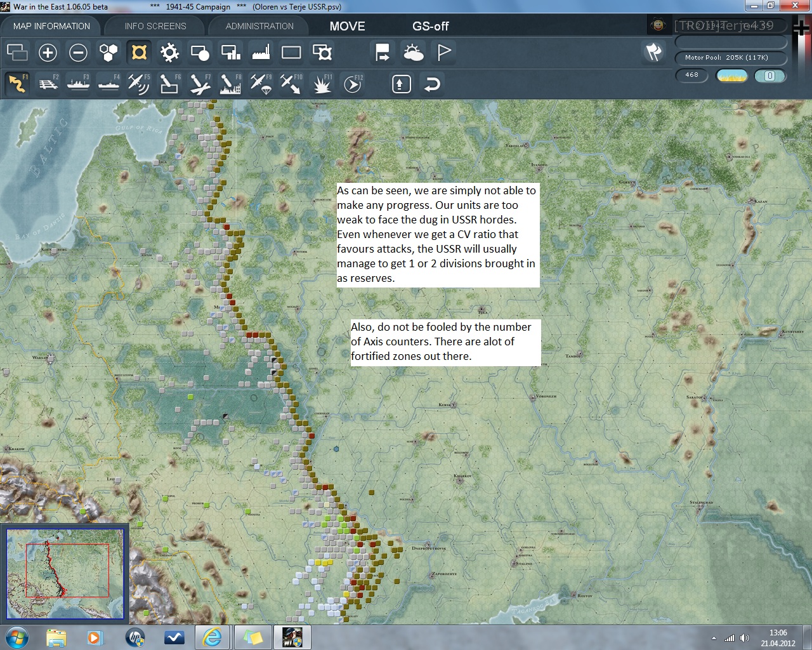812x650 pixels.
Task: Click the overlapping windows icon in the toolbar
Action: (17, 52)
